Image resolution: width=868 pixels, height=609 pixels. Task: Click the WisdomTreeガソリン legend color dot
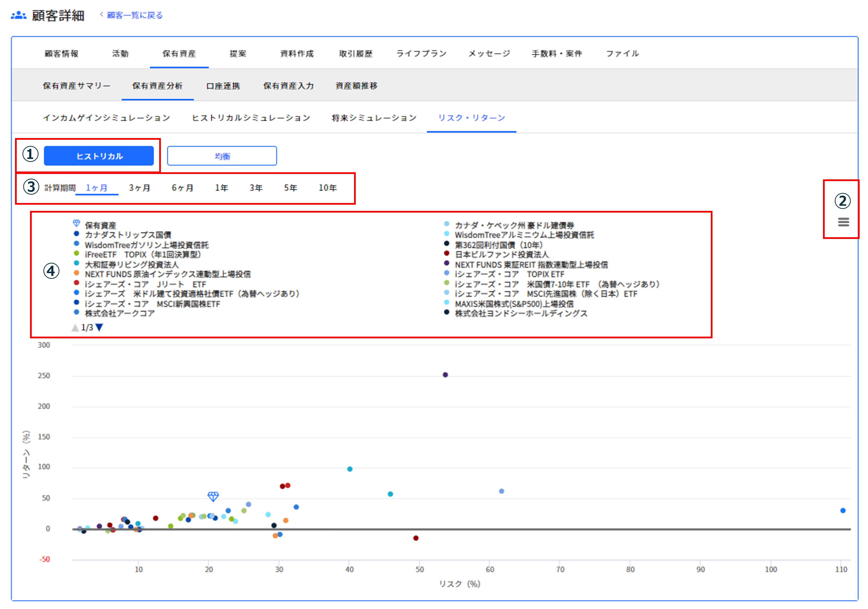click(76, 244)
